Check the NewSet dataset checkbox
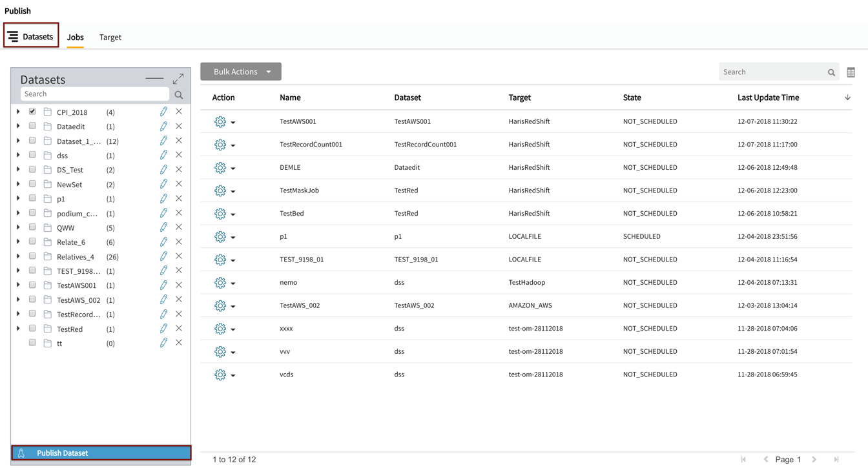The image size is (868, 472). coord(32,184)
